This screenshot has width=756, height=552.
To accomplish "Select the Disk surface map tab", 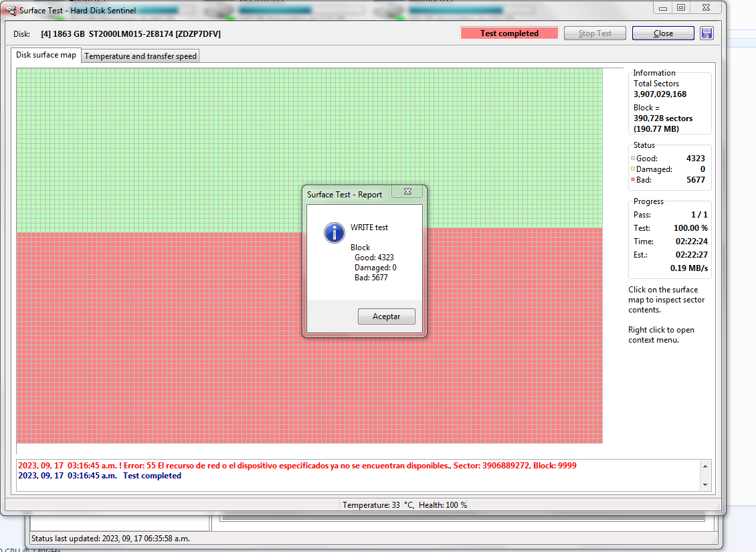I will click(46, 56).
